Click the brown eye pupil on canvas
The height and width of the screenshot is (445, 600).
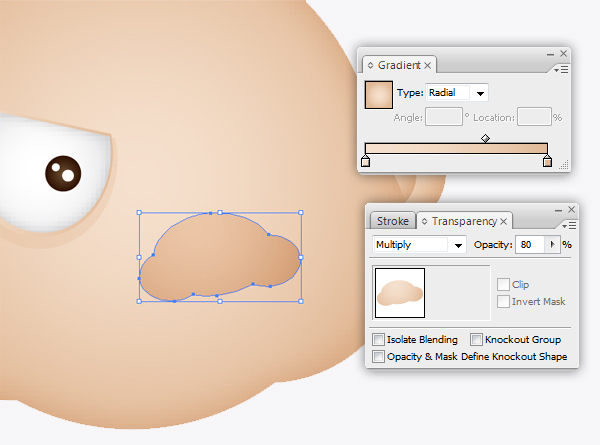(x=63, y=173)
